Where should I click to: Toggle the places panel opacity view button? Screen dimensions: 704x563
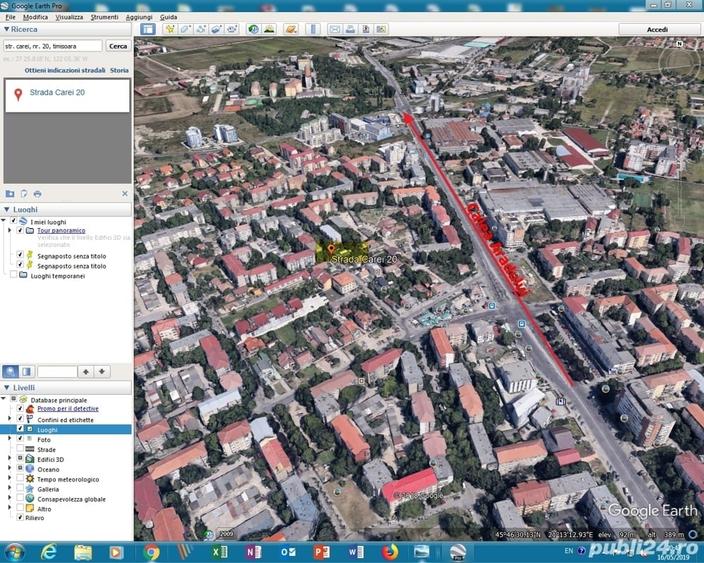click(26, 372)
